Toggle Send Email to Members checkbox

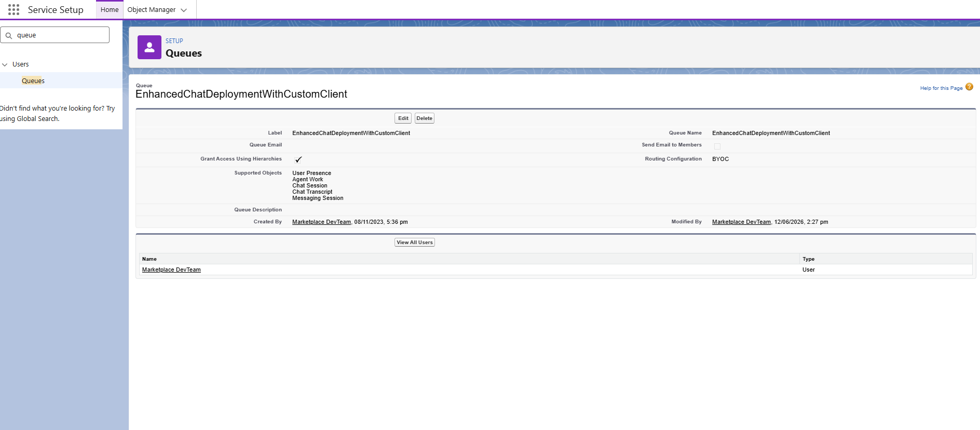tap(717, 146)
